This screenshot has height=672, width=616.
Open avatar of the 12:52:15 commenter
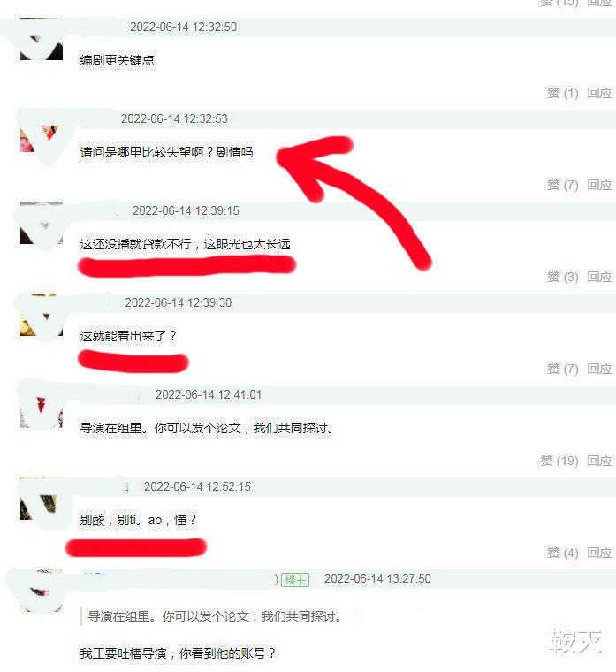point(42,499)
